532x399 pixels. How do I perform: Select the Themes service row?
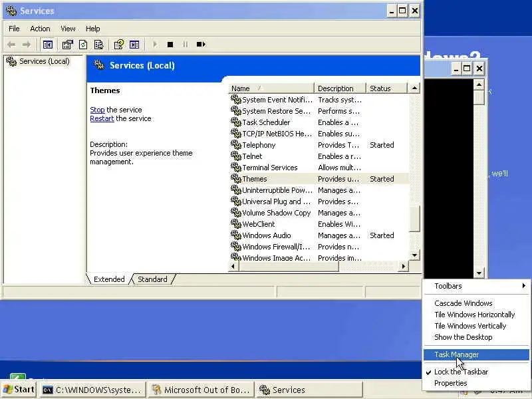click(x=319, y=179)
